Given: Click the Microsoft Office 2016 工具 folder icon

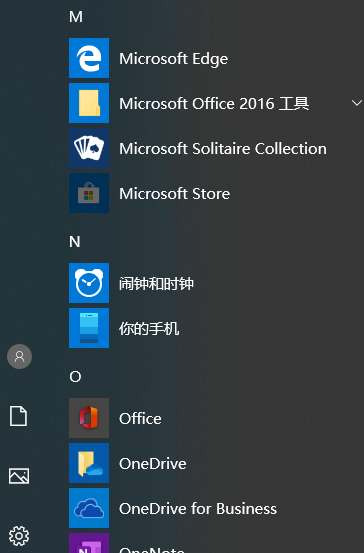Looking at the screenshot, I should pyautogui.click(x=89, y=103).
